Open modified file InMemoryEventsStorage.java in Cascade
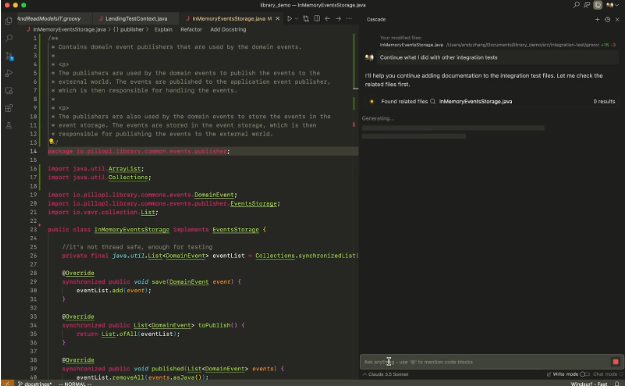Viewport: 627px width, 388px height. pos(412,45)
